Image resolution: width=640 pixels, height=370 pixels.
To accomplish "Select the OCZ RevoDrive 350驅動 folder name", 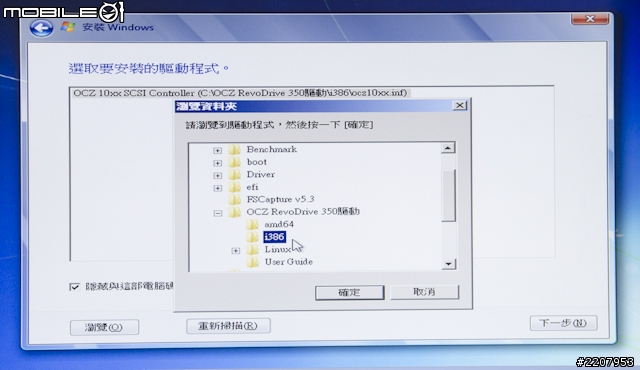I will [303, 212].
